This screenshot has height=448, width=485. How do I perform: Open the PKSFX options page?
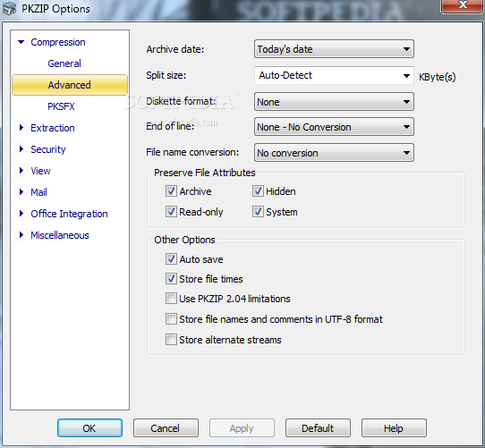click(61, 106)
